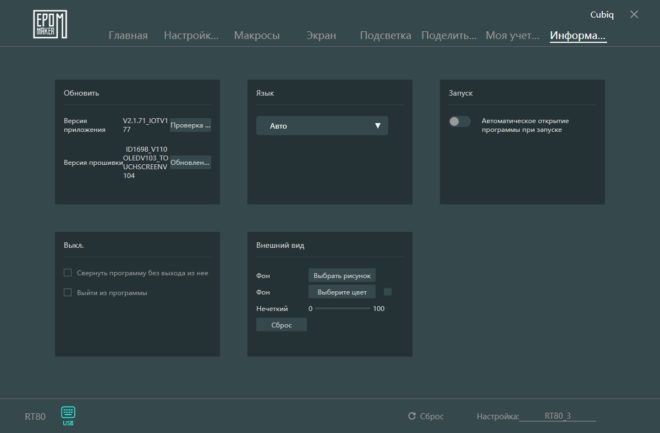
Task: Click the Нечеткий blur slider track
Action: click(x=343, y=308)
